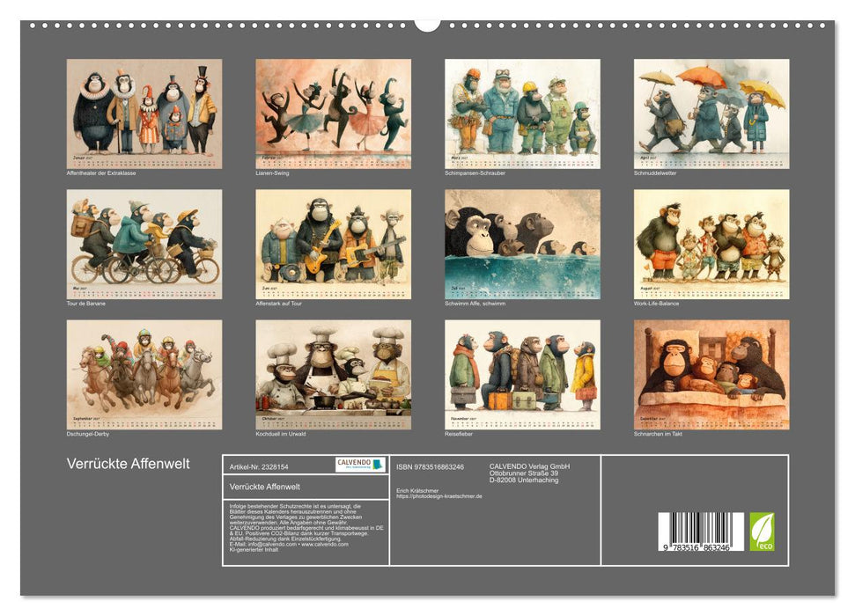
Task: Select the Lianen-Swing dancing monkeys thumbnail
Action: coord(333,114)
